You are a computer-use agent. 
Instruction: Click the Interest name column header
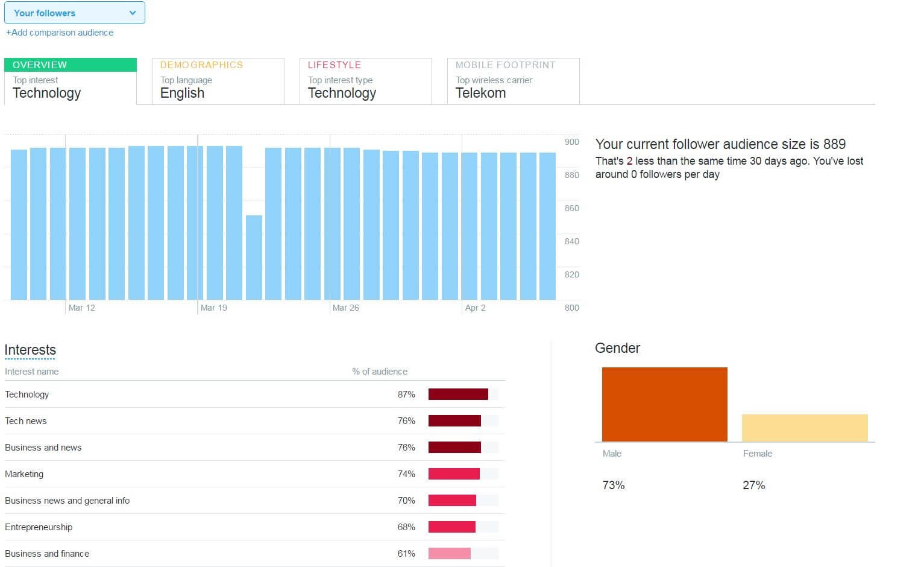31,372
